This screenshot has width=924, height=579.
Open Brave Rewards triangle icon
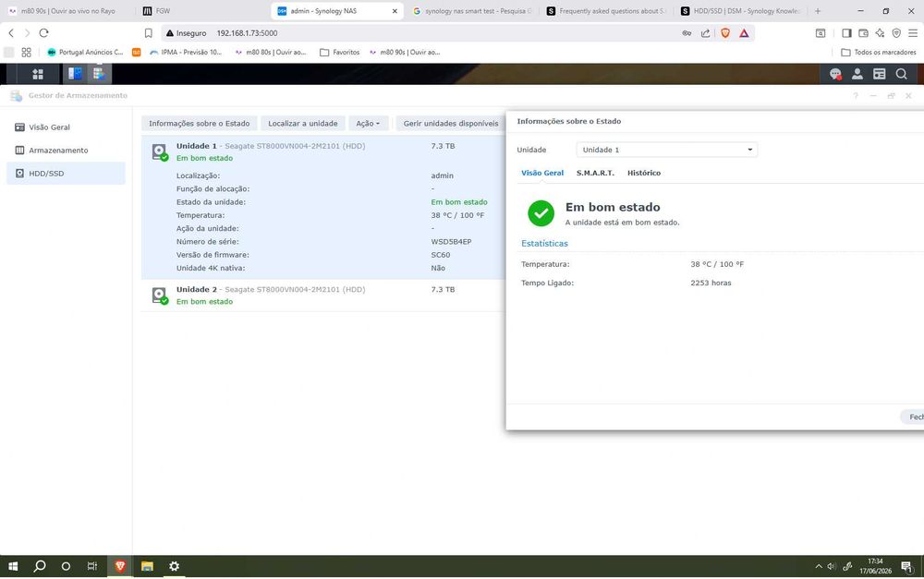click(x=744, y=33)
